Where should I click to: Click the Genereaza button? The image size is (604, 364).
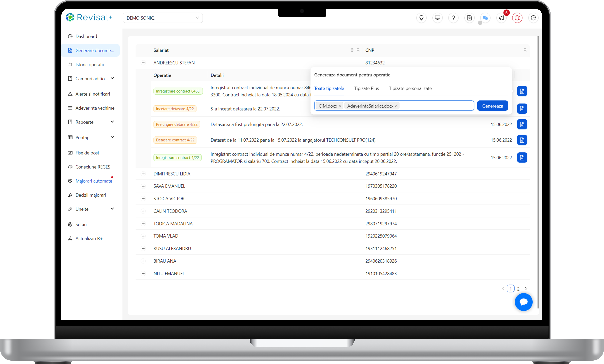pos(492,106)
